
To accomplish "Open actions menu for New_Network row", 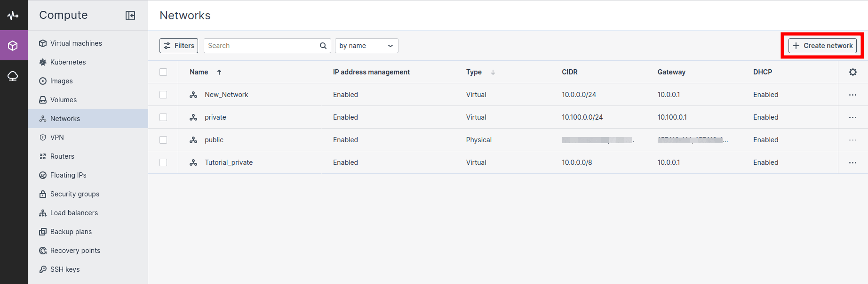I will point(853,95).
